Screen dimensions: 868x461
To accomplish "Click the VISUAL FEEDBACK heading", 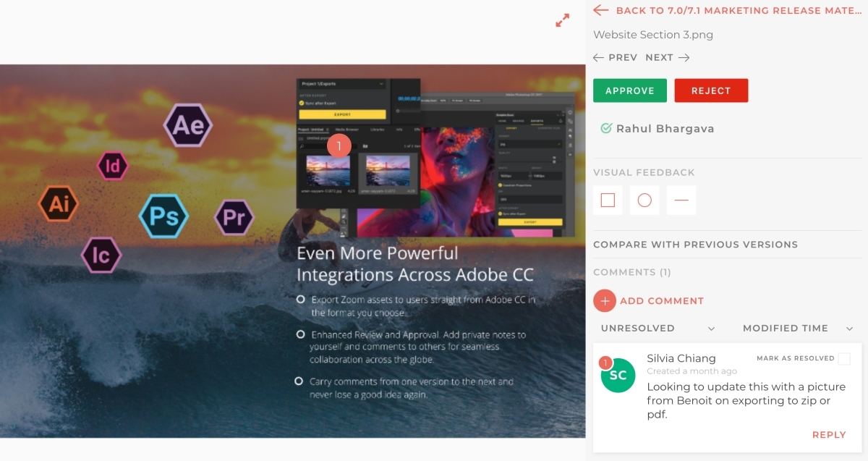I will coord(644,172).
